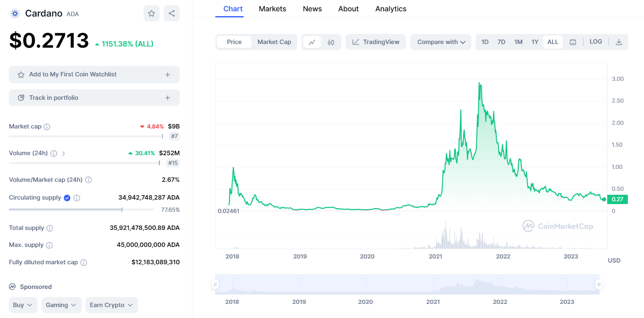The image size is (644, 318).
Task: Click plus icon on Add to Watchlist
Action: 168,75
